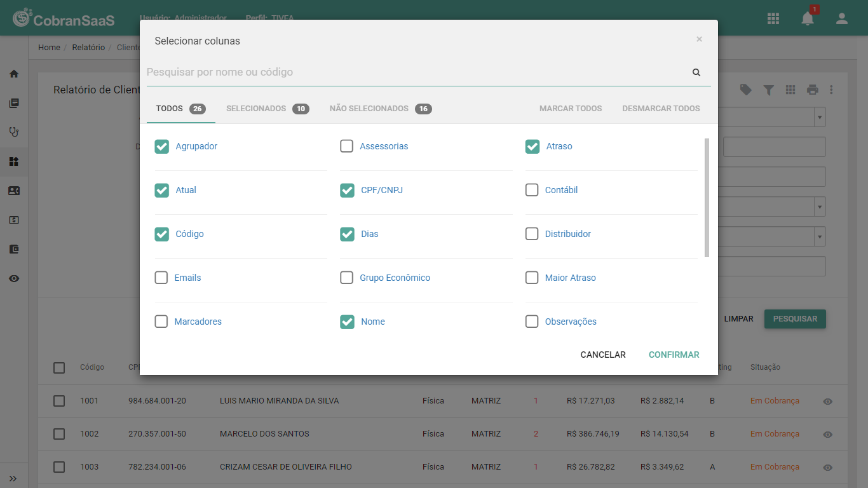View details eye icon for row 1001
The image size is (868, 488).
tap(827, 402)
